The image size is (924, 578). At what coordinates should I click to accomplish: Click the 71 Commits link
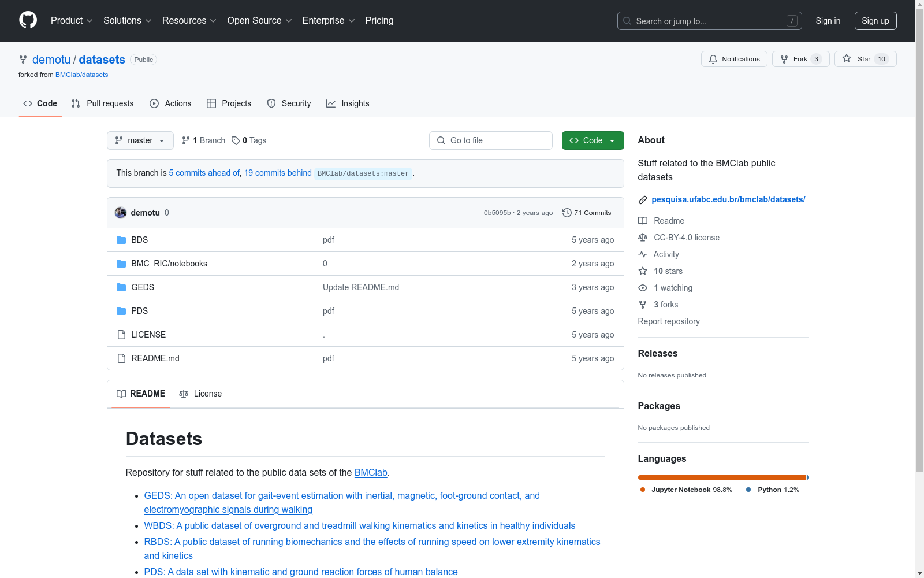587,213
